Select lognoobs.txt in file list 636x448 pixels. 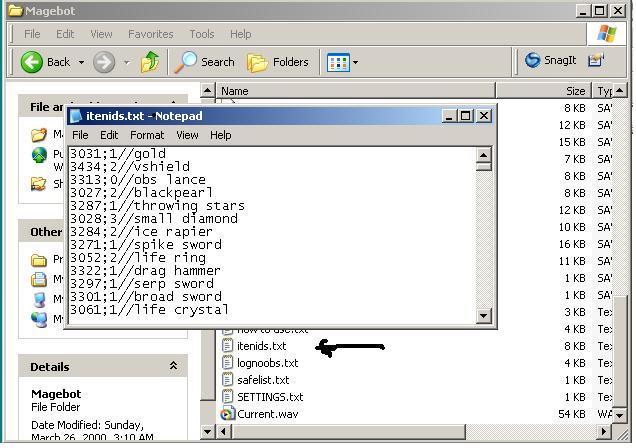tap(267, 363)
